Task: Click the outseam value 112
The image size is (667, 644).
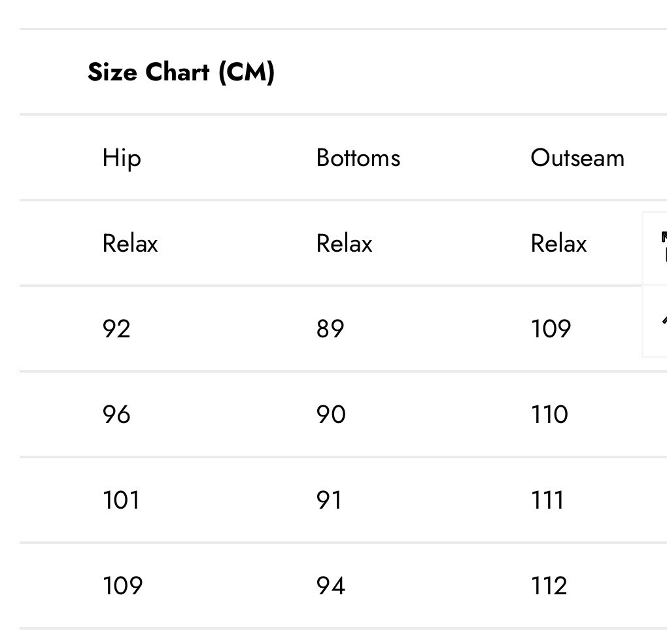Action: pyautogui.click(x=549, y=586)
